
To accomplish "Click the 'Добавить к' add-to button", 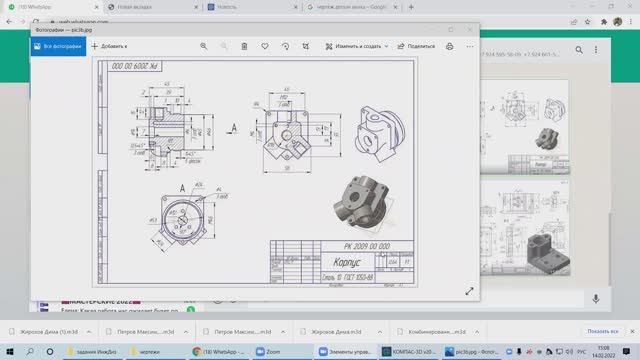I will click(109, 47).
